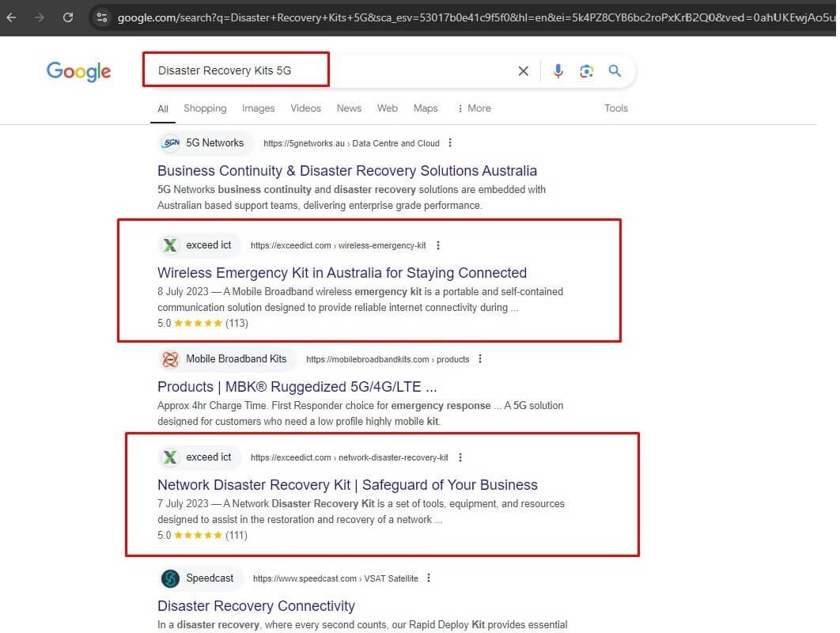
Task: Switch to the Shopping tab
Action: (x=205, y=108)
